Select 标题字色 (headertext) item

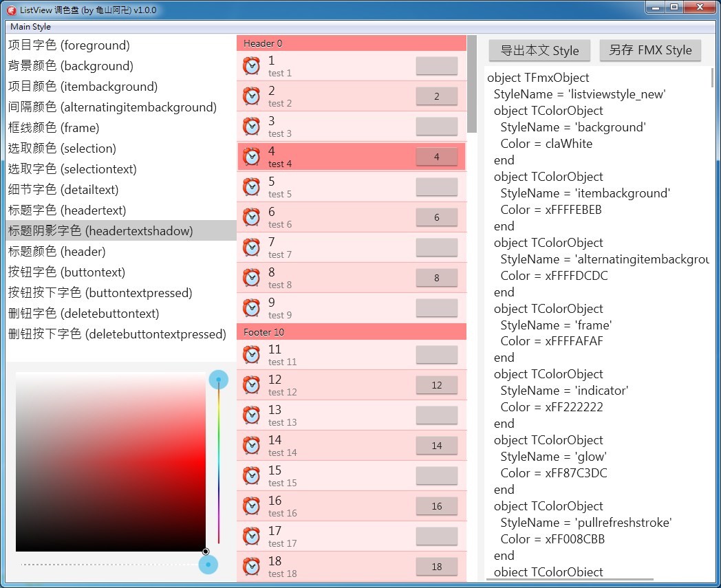(121, 210)
